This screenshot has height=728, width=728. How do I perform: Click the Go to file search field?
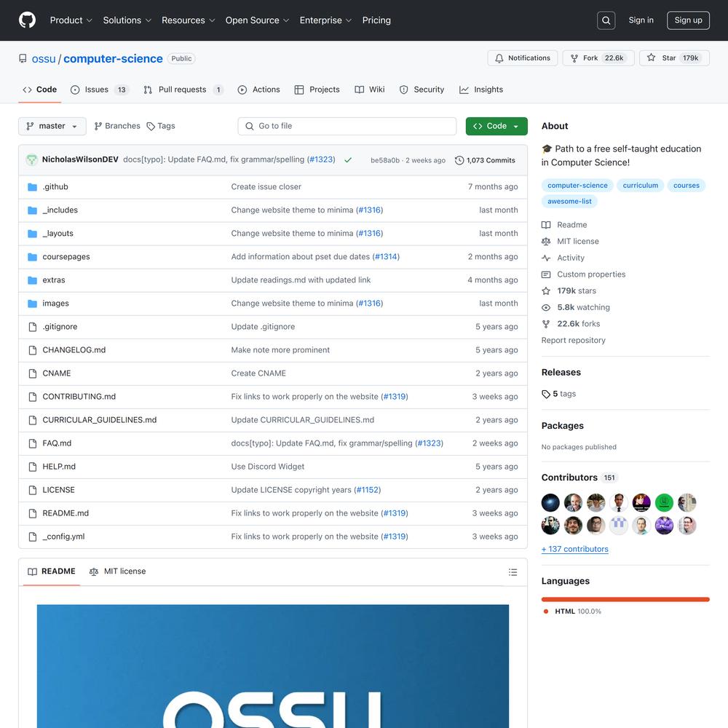(347, 126)
